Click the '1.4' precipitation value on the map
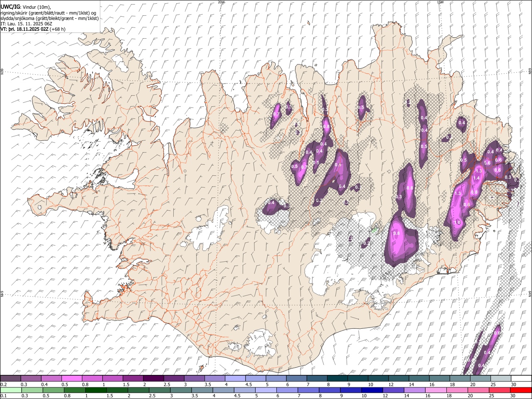Screen dimensions: 532x399 [x=476, y=178]
